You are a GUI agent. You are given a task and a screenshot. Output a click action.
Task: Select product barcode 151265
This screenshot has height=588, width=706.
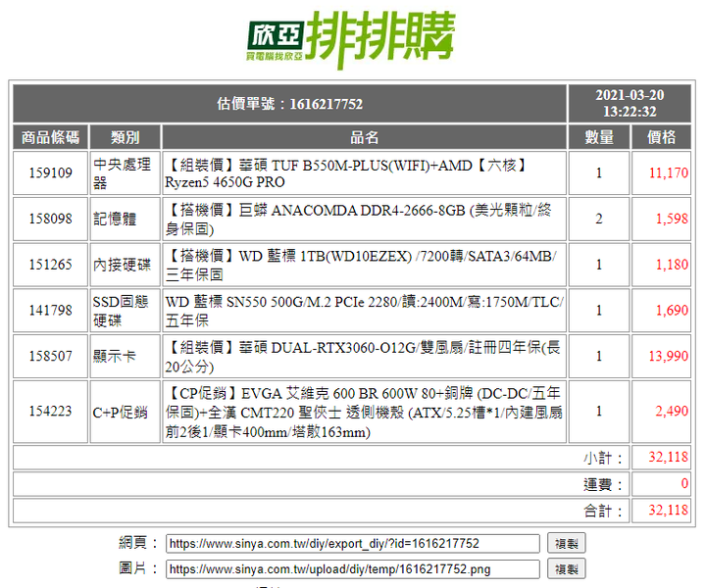click(50, 265)
